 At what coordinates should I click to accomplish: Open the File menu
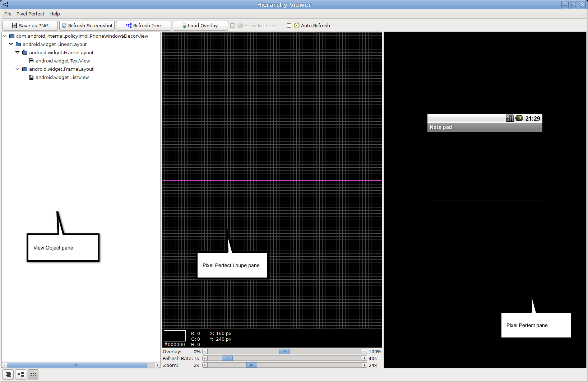click(8, 14)
